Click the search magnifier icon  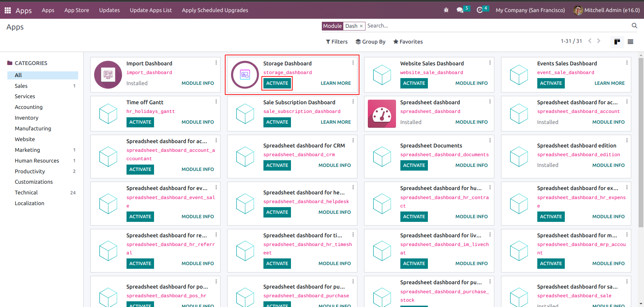point(634,26)
